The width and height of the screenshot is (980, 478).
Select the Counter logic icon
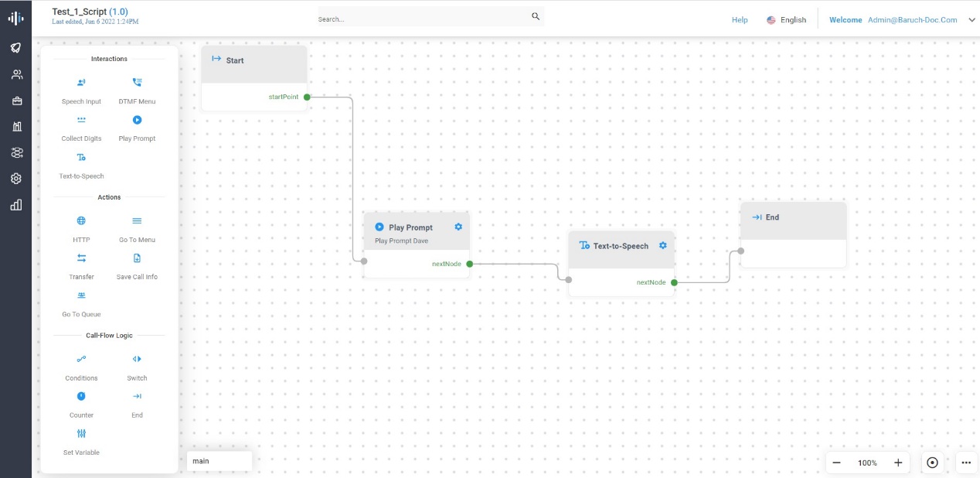point(81,396)
